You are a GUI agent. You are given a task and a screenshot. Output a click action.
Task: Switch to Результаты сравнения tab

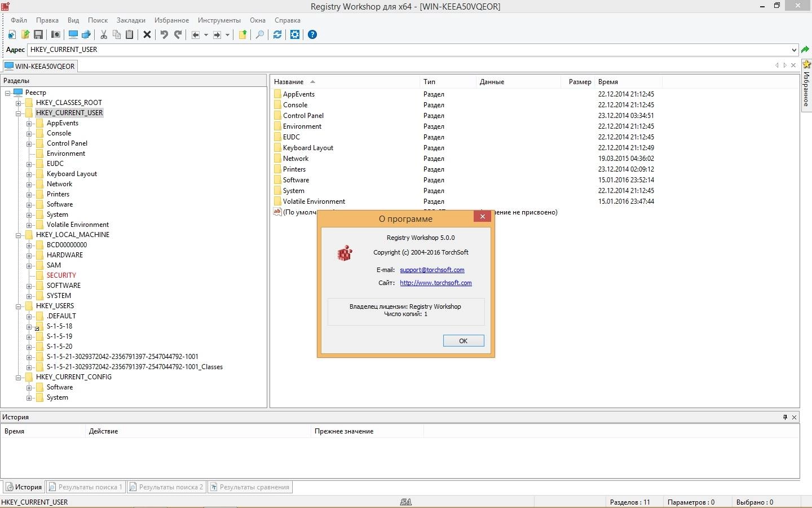(250, 487)
